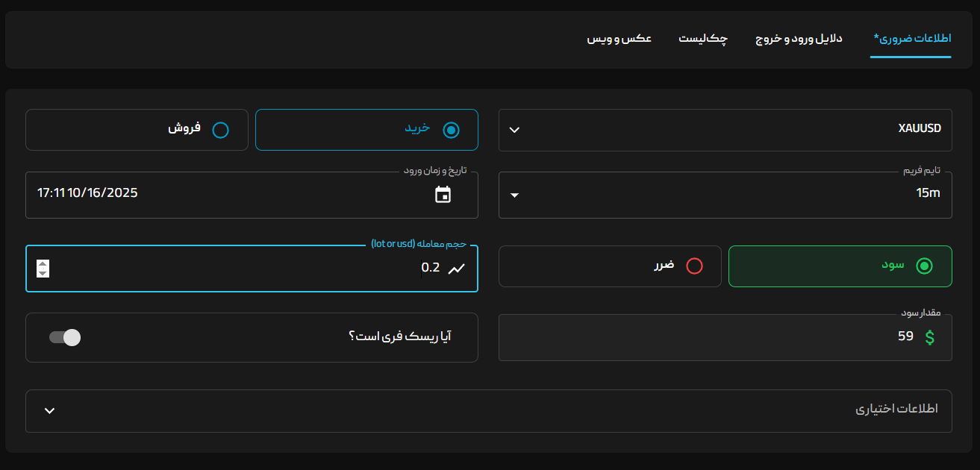
Task: Select the فروش (sell) option
Action: (220, 129)
